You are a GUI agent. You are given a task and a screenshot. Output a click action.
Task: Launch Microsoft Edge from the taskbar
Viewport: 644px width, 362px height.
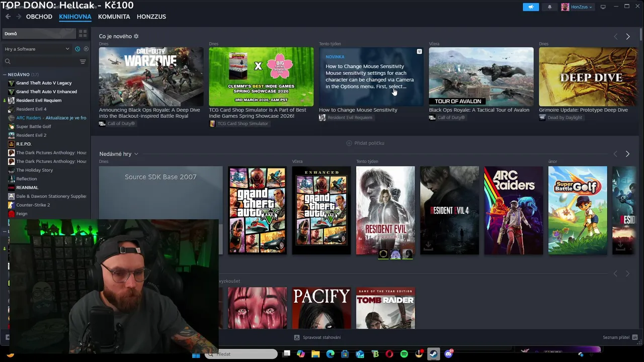(x=330, y=354)
